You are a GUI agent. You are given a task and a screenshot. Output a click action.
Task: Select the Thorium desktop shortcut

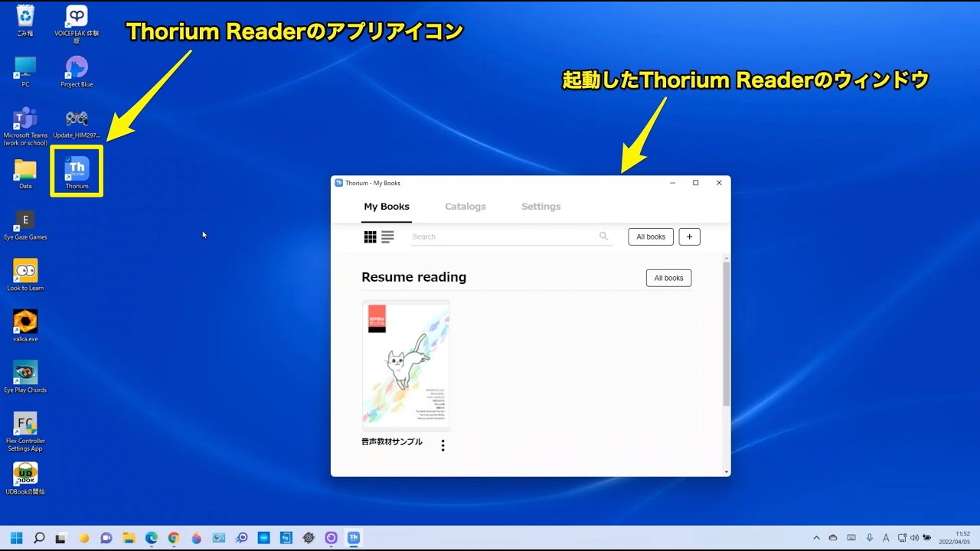pos(77,172)
